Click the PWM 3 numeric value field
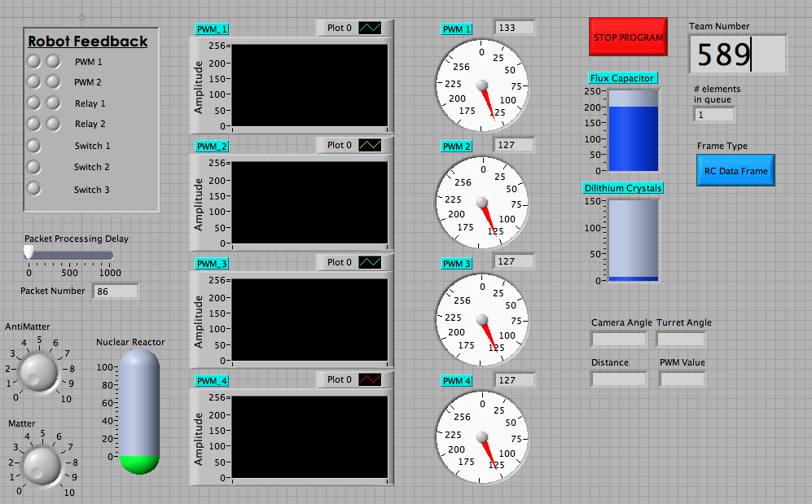812x504 pixels. 514,261
